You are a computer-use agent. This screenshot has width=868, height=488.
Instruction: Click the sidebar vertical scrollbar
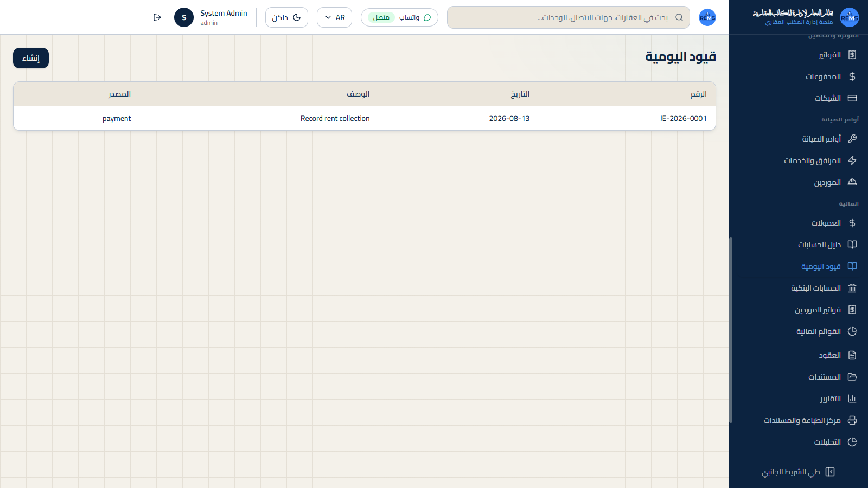click(731, 330)
